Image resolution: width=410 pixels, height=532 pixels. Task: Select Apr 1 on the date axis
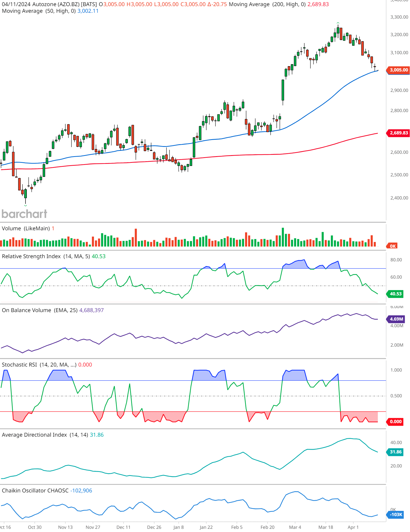pos(353,527)
